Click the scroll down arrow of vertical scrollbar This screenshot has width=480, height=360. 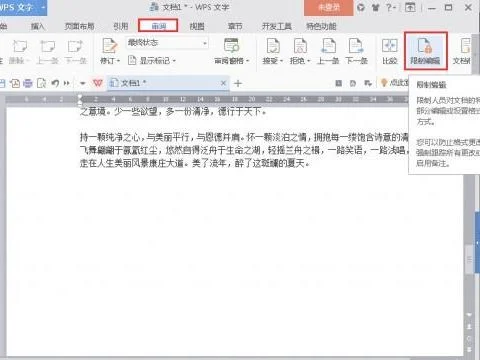[x=469, y=315]
